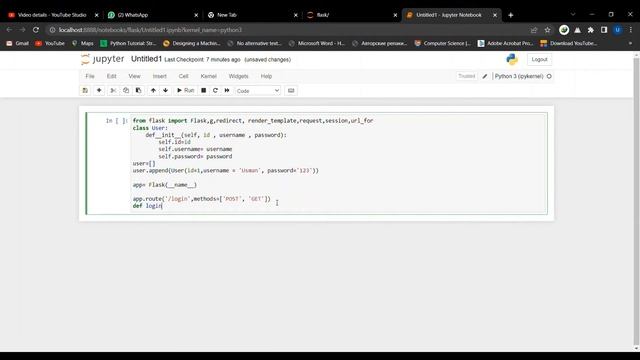This screenshot has width=640, height=360.
Task: Click the Python logo icon
Action: click(x=512, y=60)
